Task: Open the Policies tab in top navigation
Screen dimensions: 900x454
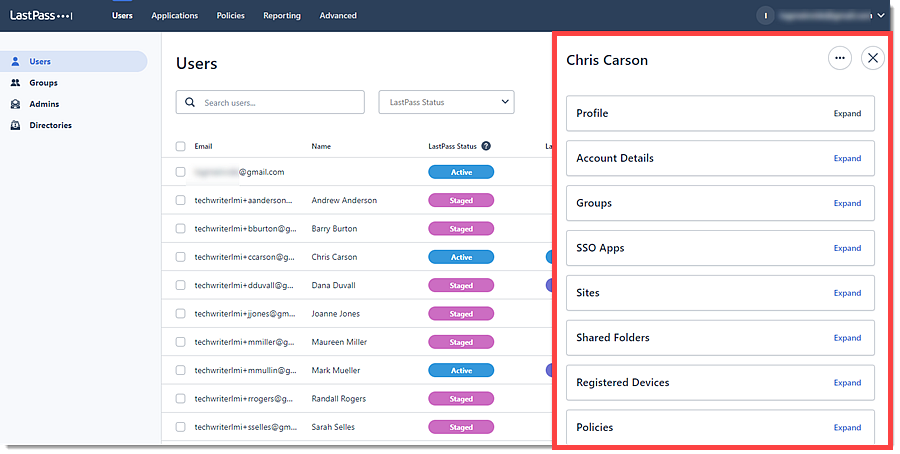Action: (x=230, y=16)
